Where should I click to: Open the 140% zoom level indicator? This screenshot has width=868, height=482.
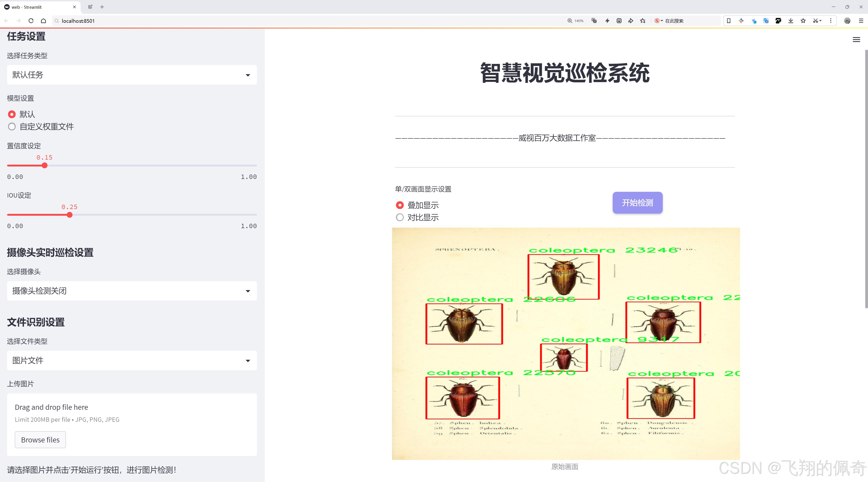pos(575,21)
